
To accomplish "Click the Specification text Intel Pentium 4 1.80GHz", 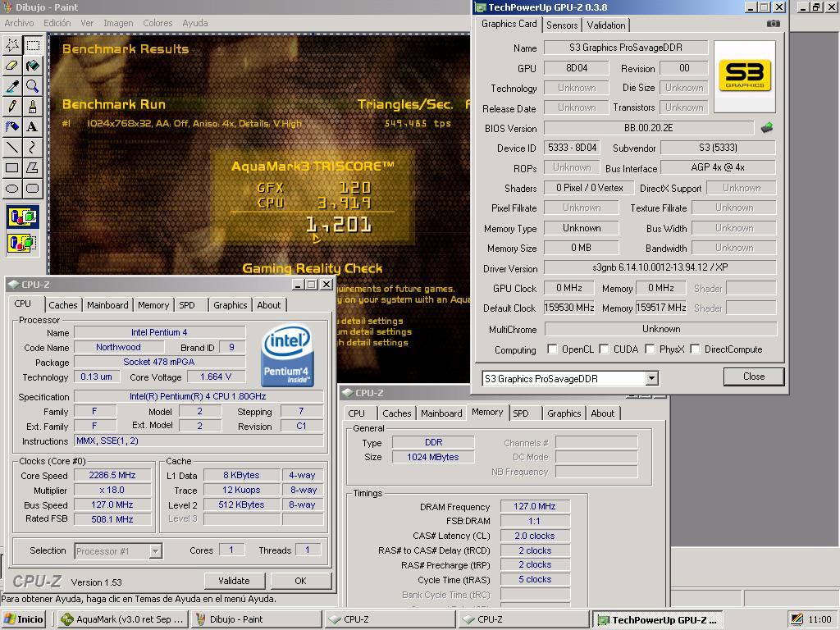I will (199, 396).
